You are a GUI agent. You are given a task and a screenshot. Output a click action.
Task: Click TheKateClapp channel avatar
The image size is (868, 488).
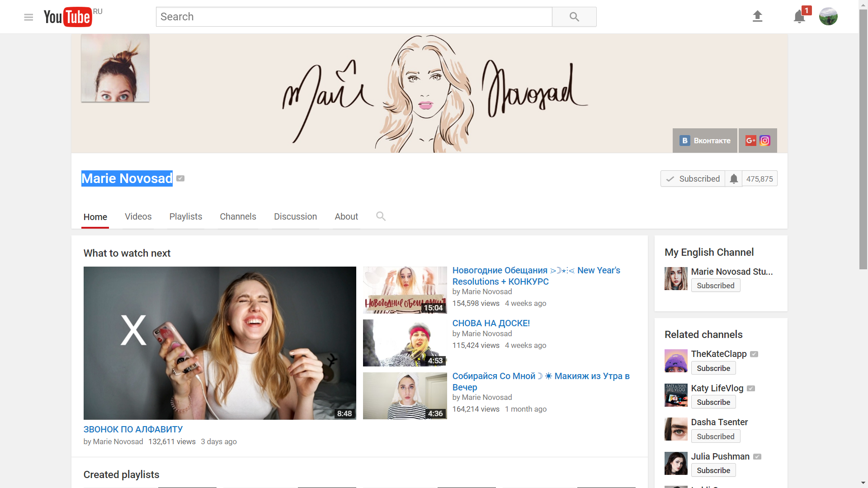[x=676, y=361]
